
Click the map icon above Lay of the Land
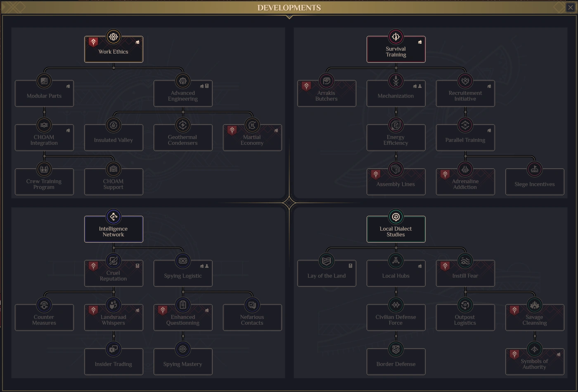(x=327, y=261)
